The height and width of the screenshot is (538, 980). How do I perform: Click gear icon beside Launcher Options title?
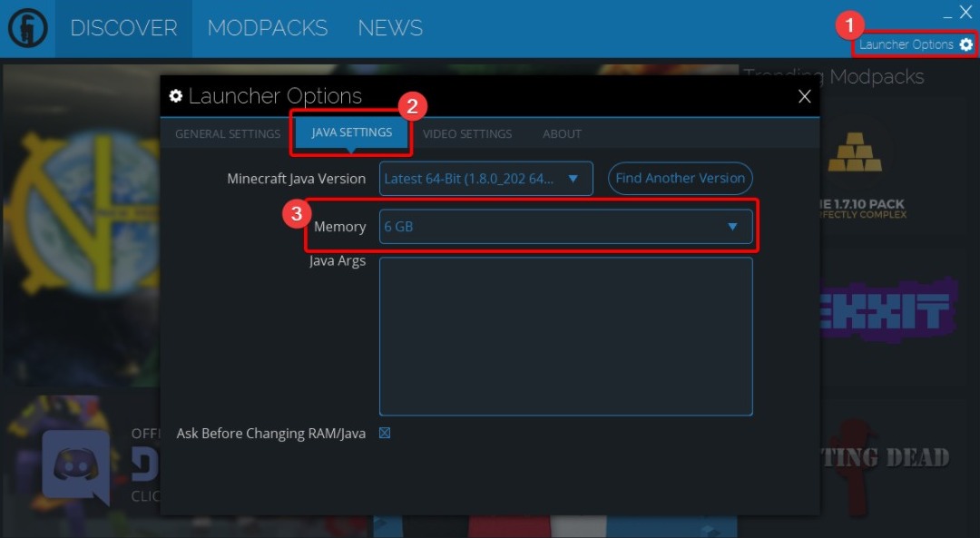176,97
